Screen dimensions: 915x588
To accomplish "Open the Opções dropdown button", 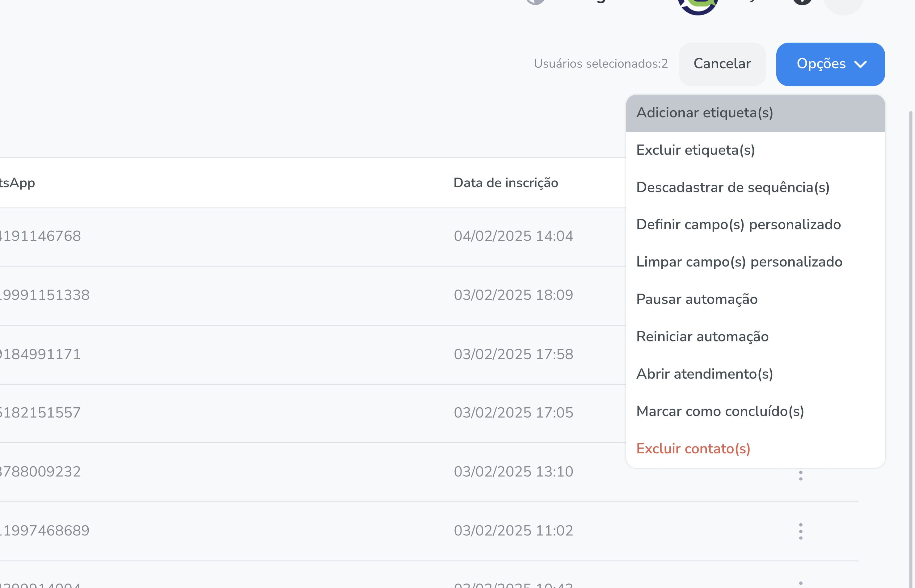I will [830, 64].
